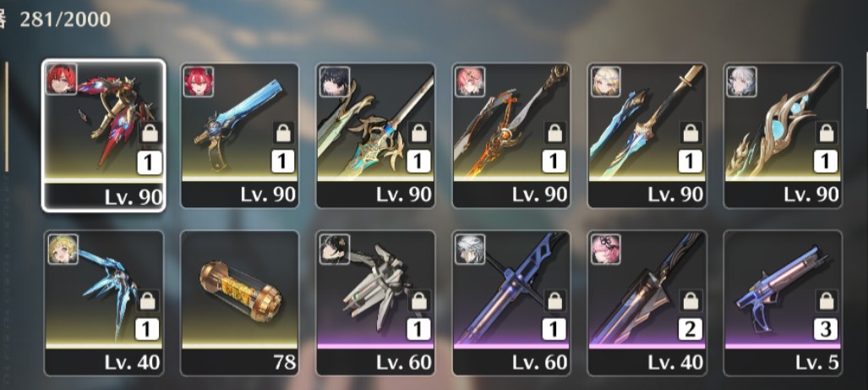This screenshot has height=390, width=868.
Task: Select the purple pistol weapon at Lv. 5
Action: (x=783, y=303)
